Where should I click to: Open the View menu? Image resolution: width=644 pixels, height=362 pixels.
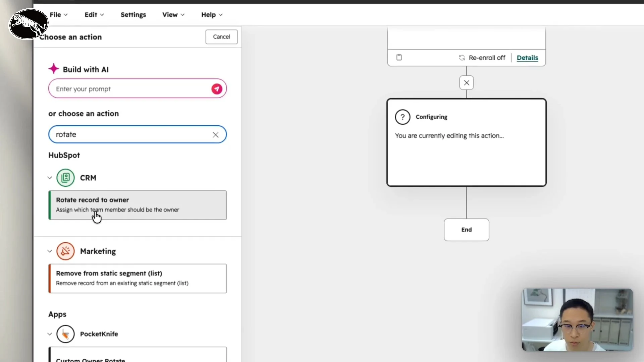point(173,15)
